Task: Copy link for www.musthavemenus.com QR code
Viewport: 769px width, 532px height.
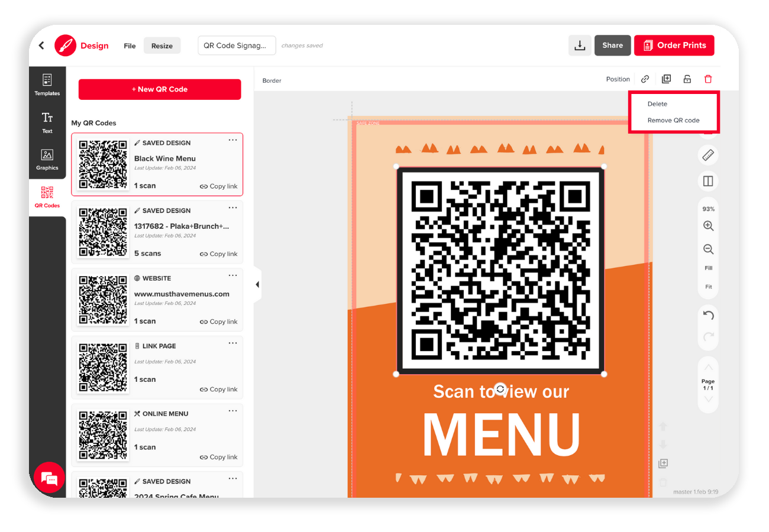Action: click(x=218, y=322)
